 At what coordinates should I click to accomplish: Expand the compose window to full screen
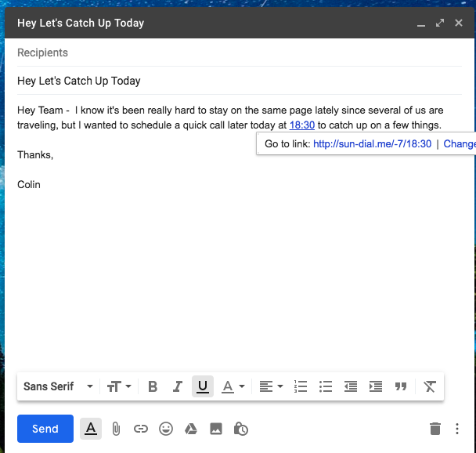tap(440, 23)
